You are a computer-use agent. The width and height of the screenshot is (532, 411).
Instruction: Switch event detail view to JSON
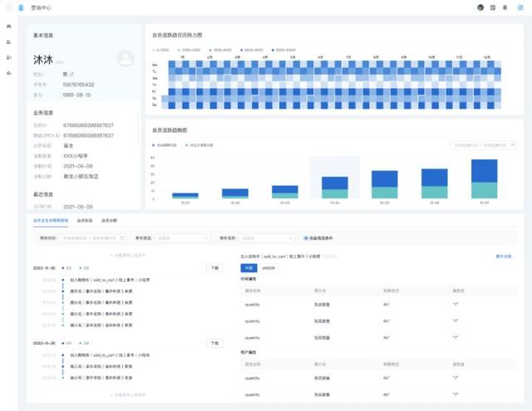coord(268,268)
